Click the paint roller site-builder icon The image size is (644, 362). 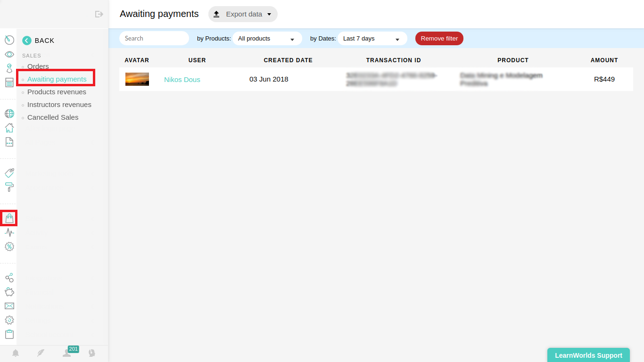pos(9,187)
